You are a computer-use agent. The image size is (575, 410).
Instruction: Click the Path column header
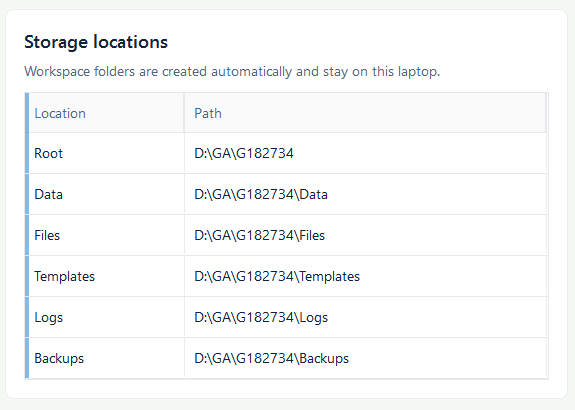coord(365,113)
